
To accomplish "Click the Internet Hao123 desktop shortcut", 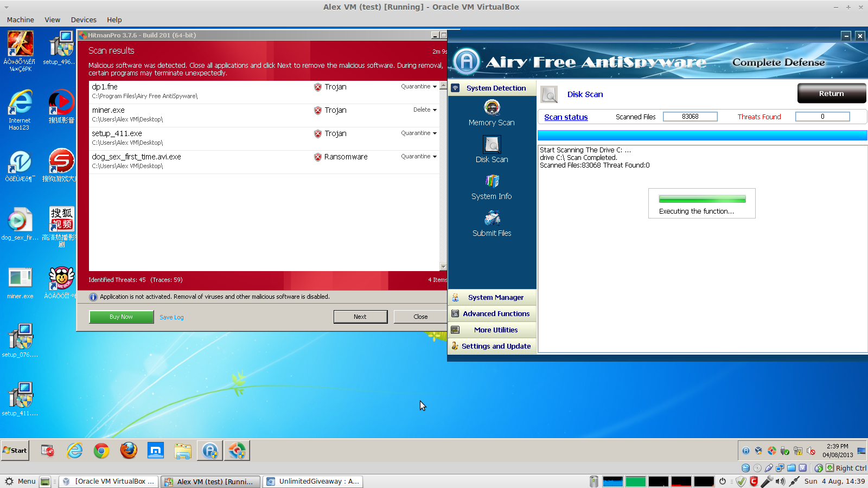I will click(x=20, y=110).
